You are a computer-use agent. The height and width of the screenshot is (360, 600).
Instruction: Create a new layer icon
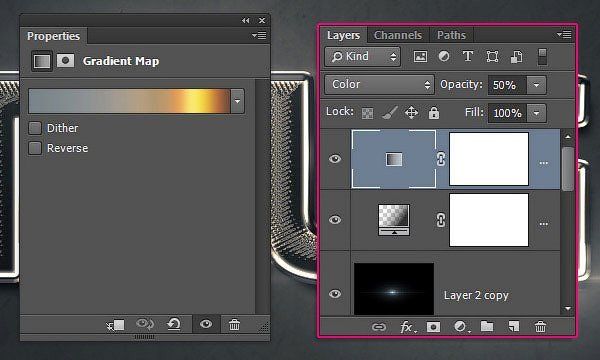514,326
